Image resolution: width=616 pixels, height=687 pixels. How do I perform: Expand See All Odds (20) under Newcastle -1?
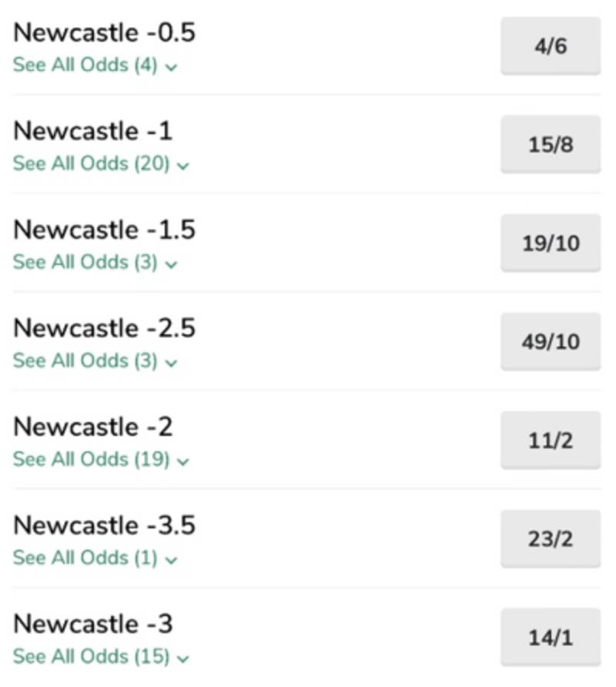coord(100,164)
